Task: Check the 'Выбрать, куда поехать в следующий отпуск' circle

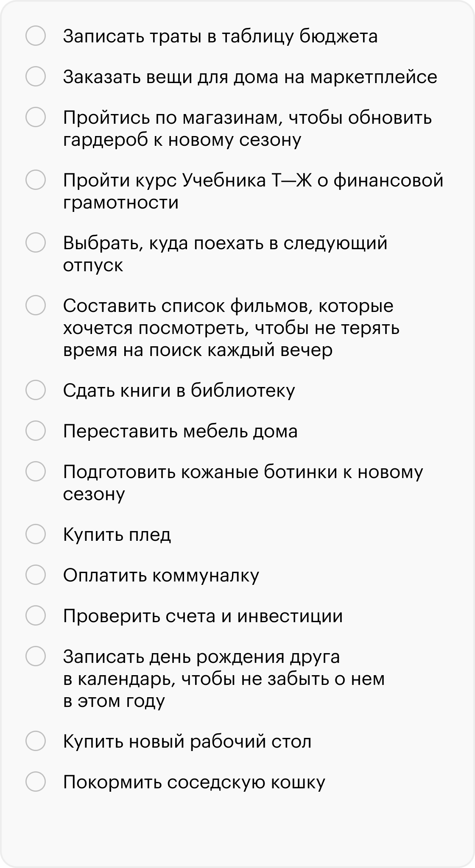Action: coord(36,242)
